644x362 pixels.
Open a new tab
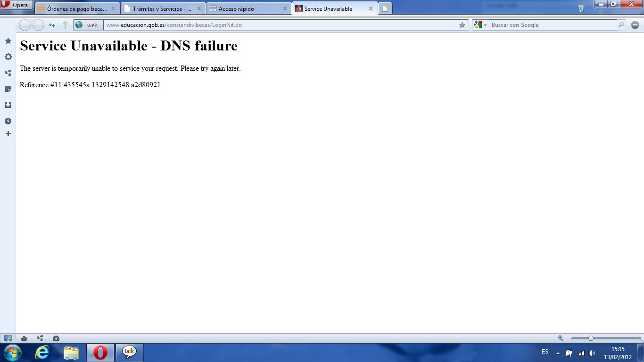pos(385,8)
